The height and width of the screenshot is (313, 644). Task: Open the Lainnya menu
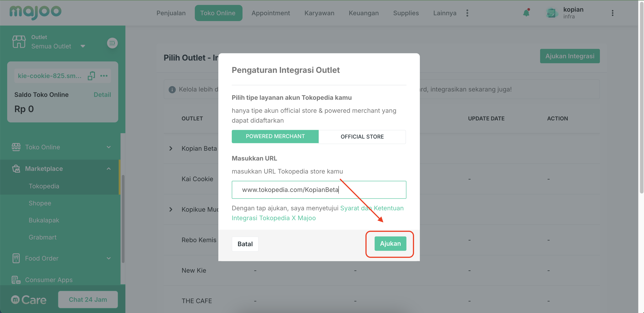444,13
